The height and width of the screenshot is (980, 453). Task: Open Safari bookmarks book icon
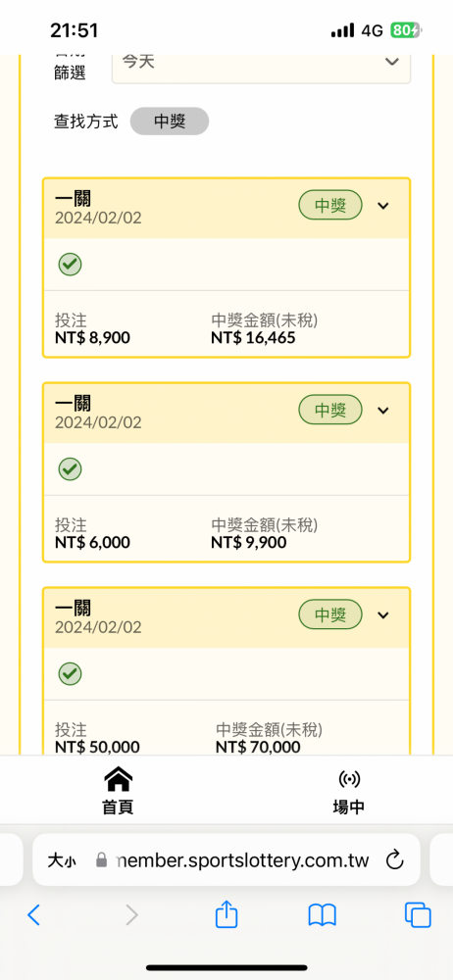pyautogui.click(x=323, y=915)
